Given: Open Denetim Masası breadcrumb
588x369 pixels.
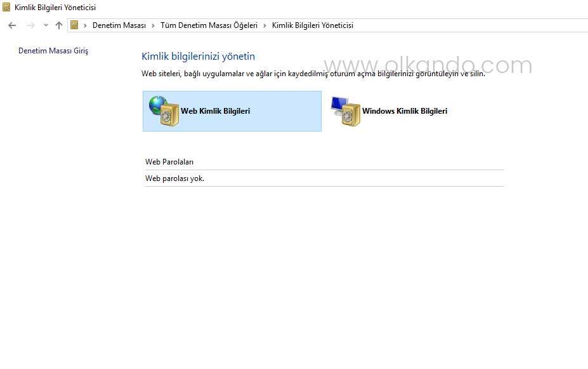Looking at the screenshot, I should point(119,25).
